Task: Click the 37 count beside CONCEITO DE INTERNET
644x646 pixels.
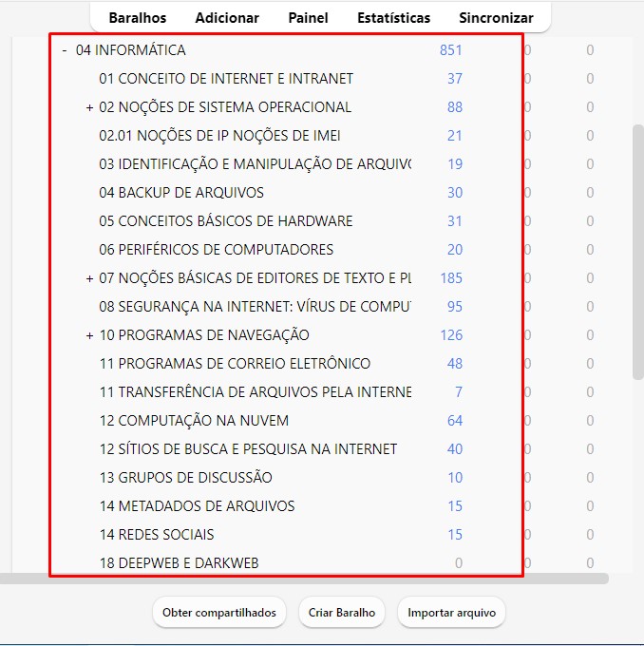Action: [455, 79]
